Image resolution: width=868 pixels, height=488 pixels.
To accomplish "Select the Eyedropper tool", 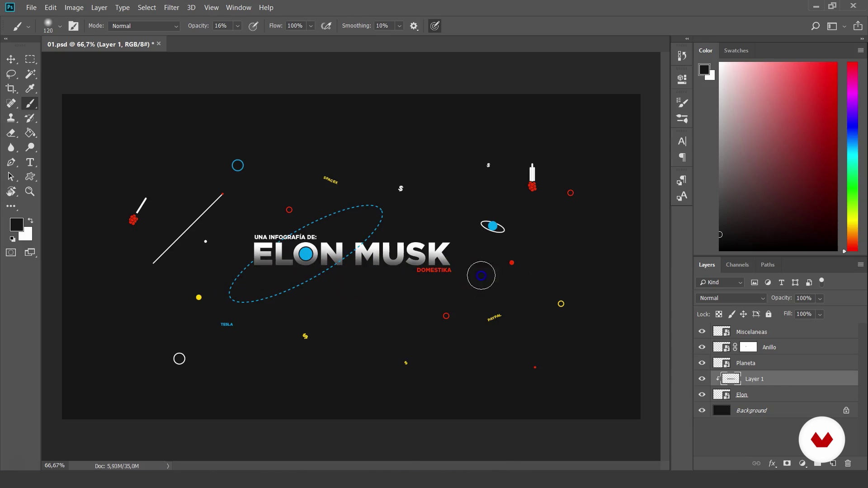I will tap(30, 89).
